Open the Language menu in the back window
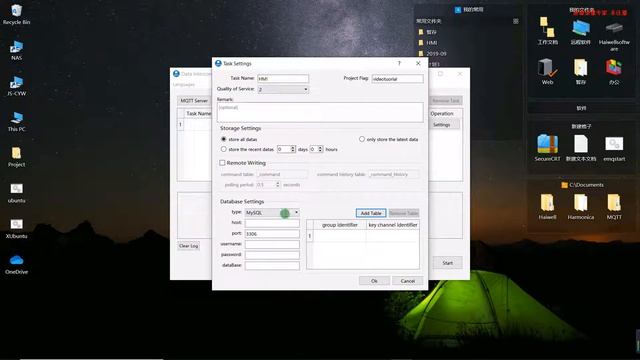 [x=184, y=84]
